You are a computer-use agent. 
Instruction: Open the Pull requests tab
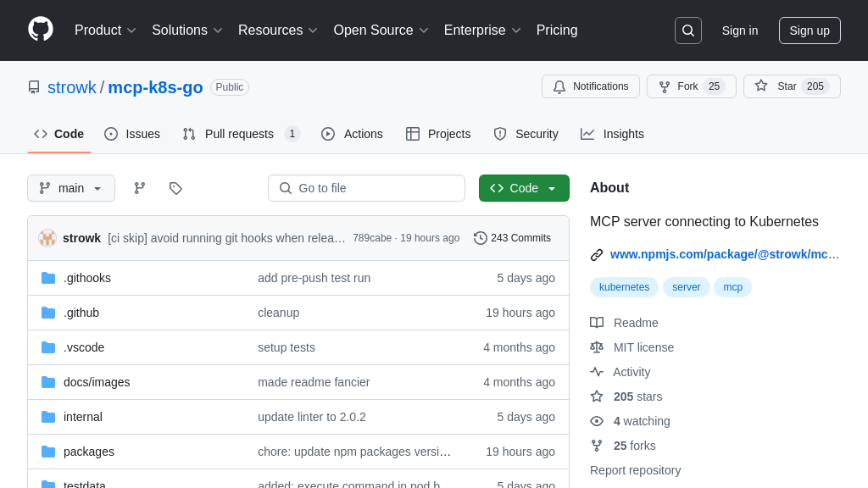coord(242,134)
